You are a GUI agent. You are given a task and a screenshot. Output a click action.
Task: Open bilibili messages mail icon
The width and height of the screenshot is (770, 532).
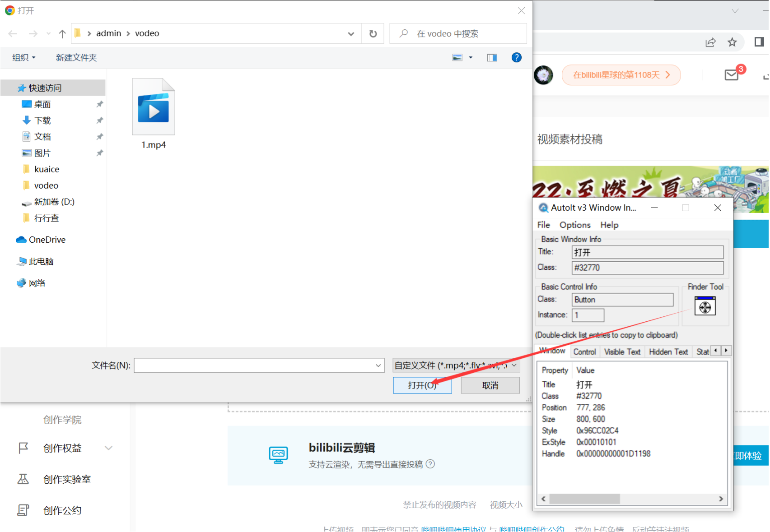coord(731,75)
